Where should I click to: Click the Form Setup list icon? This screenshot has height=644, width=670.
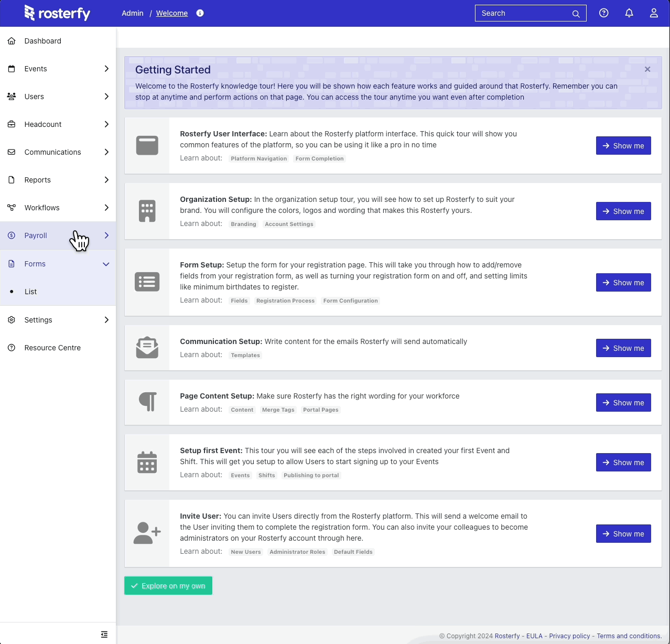147,282
